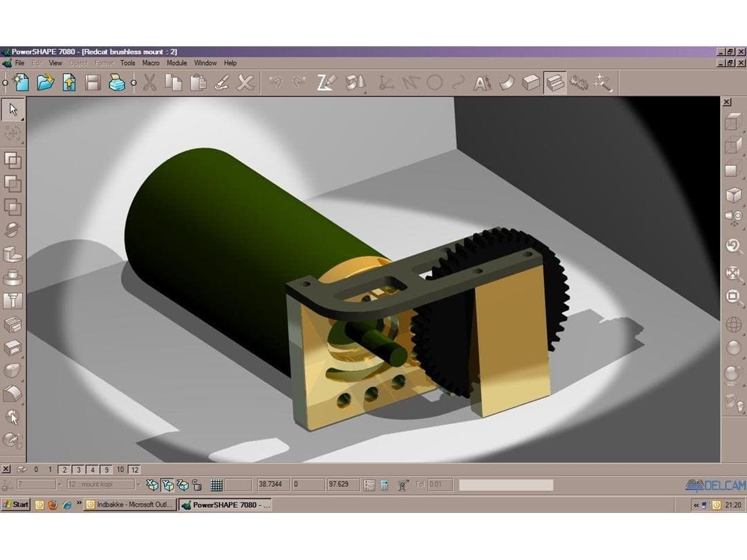The image size is (747, 560).
Task: Open the Module menu
Action: [x=177, y=63]
